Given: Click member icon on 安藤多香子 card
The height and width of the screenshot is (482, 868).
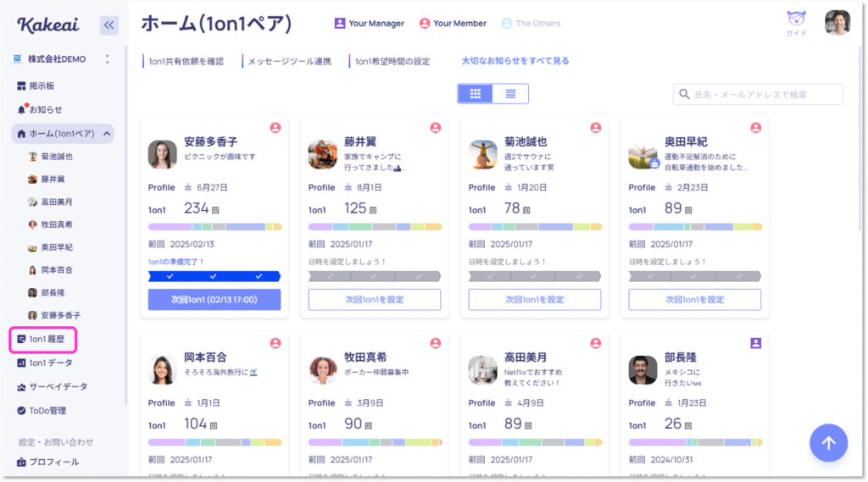Looking at the screenshot, I should (x=275, y=128).
